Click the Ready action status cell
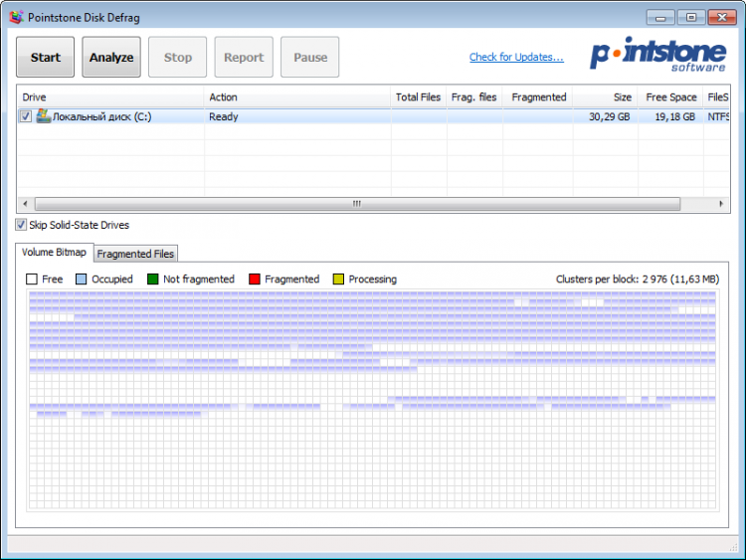 point(223,116)
